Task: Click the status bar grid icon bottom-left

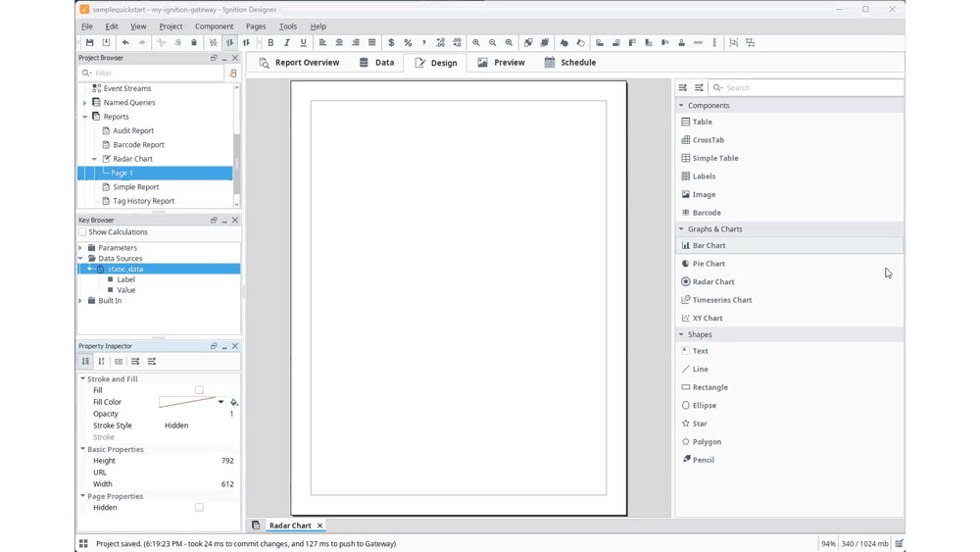Action: pos(83,543)
